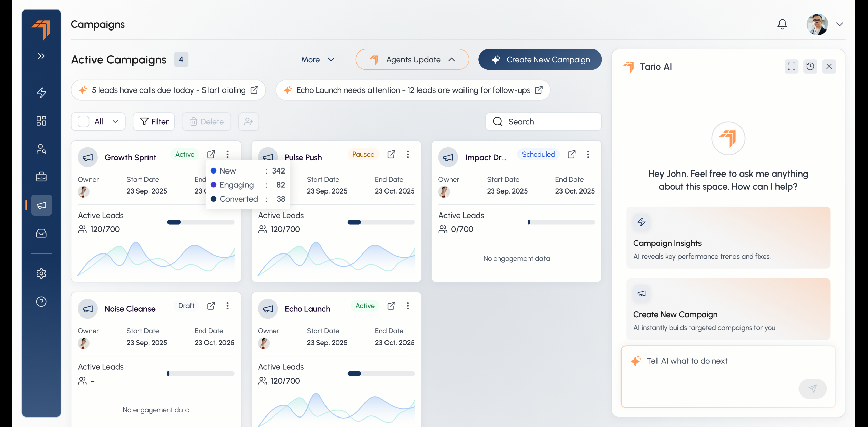Expand the More dropdown

coord(318,60)
